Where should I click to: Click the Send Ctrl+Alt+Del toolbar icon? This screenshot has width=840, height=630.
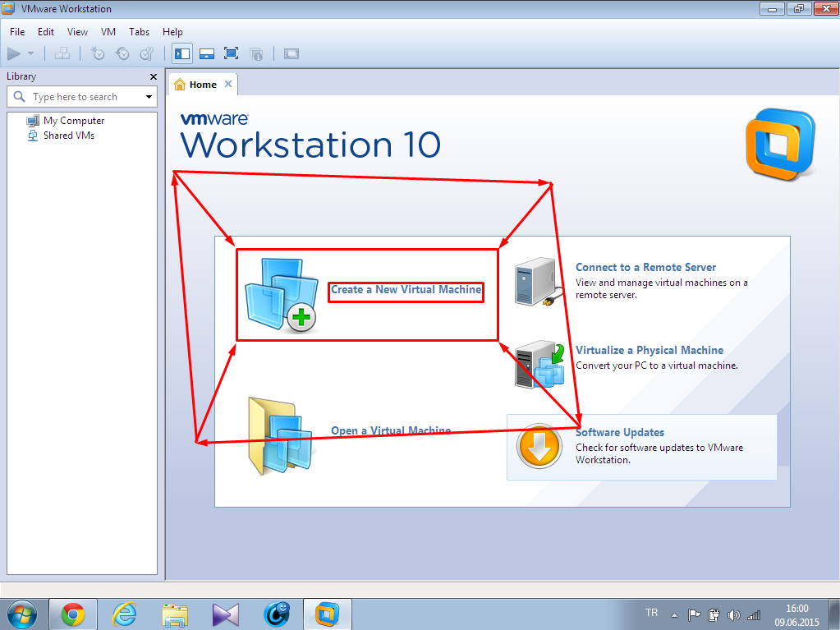[62, 53]
